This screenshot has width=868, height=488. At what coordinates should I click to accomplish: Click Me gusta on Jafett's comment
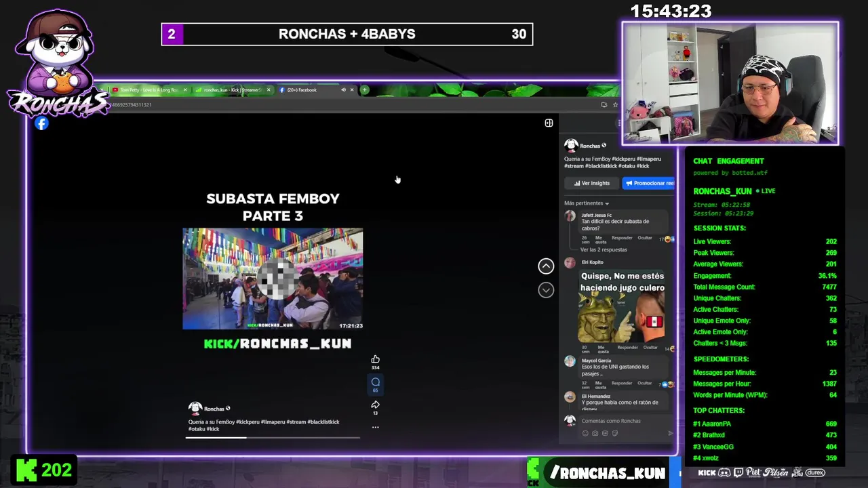pyautogui.click(x=599, y=239)
